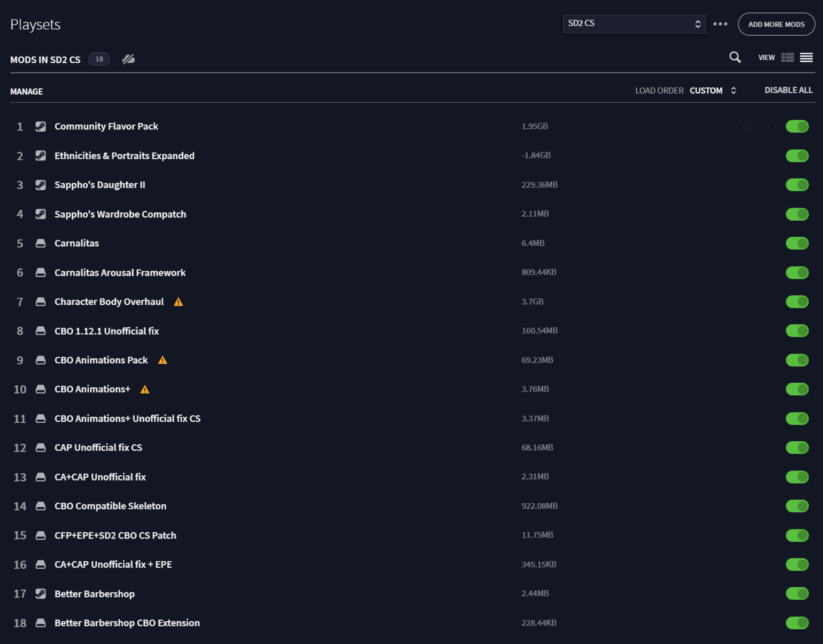The height and width of the screenshot is (644, 823).
Task: Click the Playsets page heading
Action: [35, 25]
